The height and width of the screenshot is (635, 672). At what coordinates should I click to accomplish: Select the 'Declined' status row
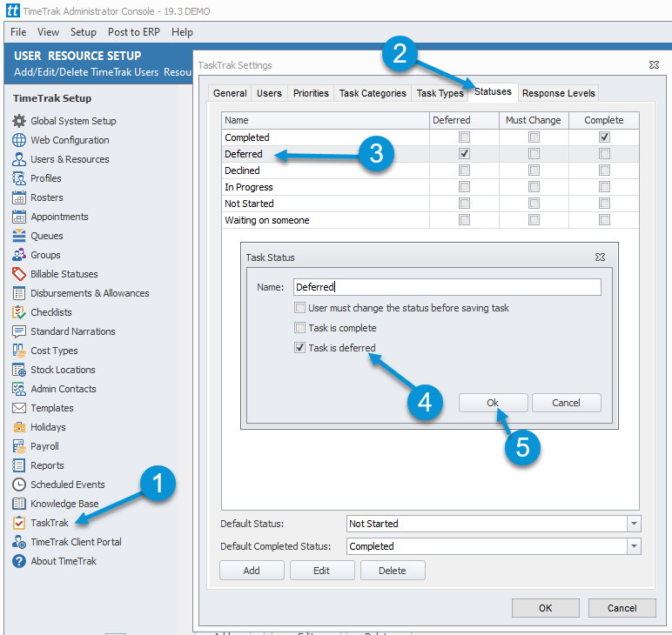tap(430, 170)
